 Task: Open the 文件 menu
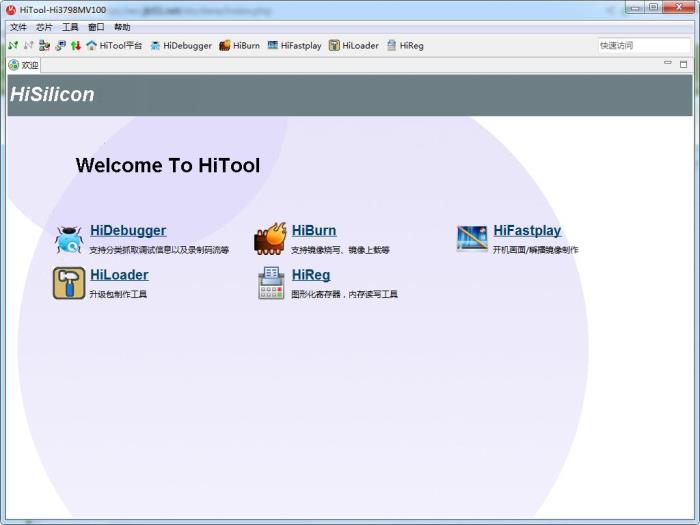click(x=18, y=27)
